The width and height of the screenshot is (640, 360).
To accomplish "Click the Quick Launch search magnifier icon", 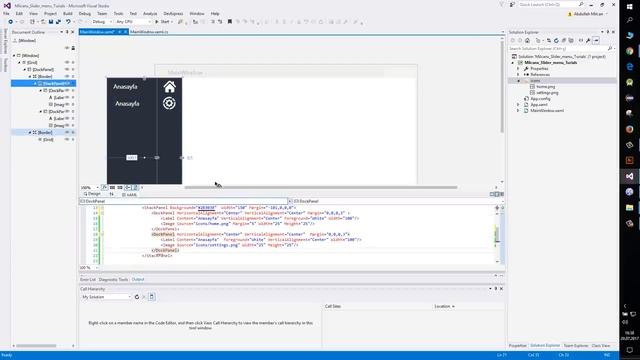I will click(x=581, y=4).
